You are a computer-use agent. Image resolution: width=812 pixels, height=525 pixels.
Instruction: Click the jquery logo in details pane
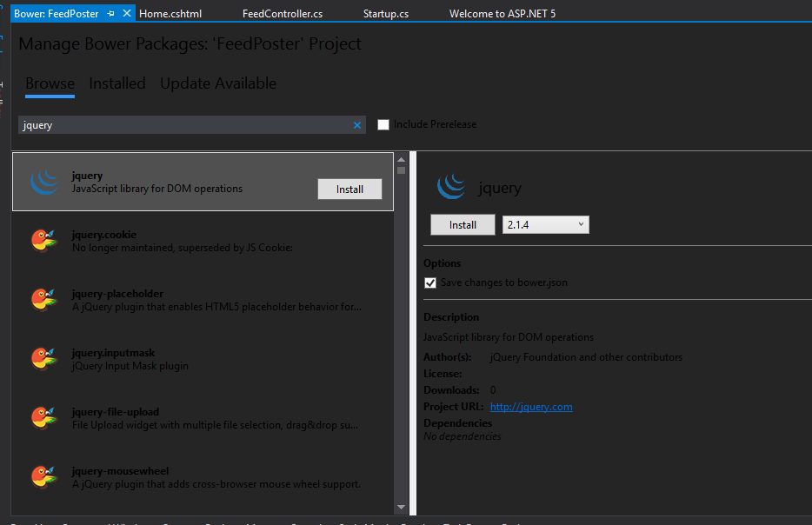(451, 188)
